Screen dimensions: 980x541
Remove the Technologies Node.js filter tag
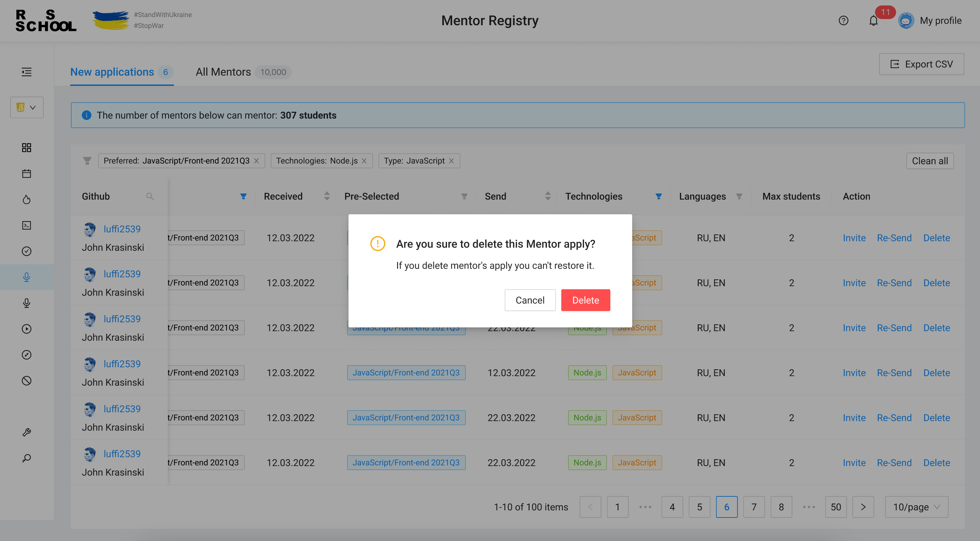click(x=364, y=161)
